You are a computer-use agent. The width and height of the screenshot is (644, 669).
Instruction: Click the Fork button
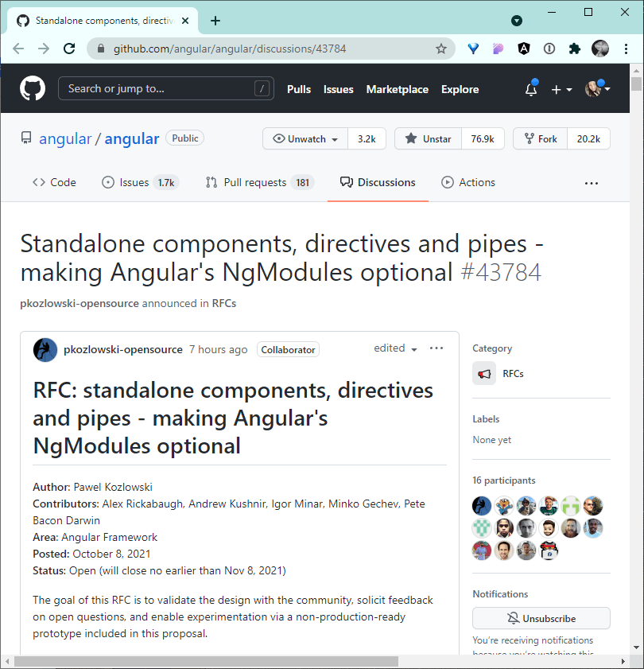click(x=541, y=138)
